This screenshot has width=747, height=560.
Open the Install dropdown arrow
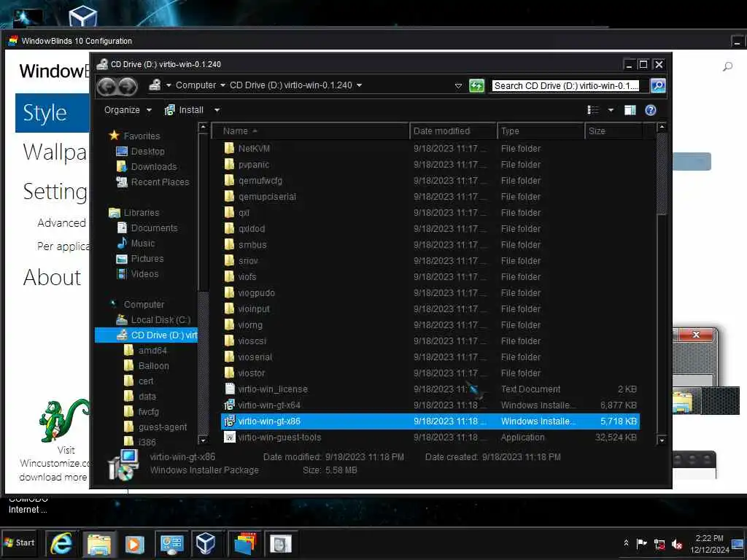pos(217,110)
